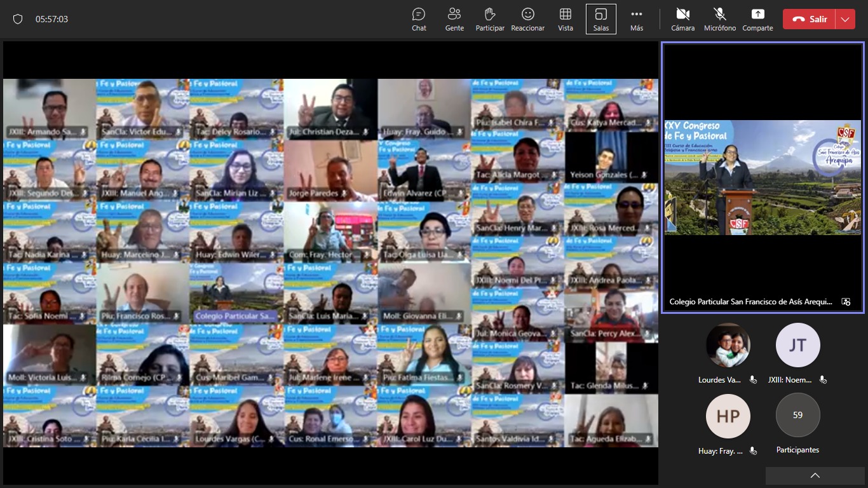Change layout with Vista icon

click(565, 19)
